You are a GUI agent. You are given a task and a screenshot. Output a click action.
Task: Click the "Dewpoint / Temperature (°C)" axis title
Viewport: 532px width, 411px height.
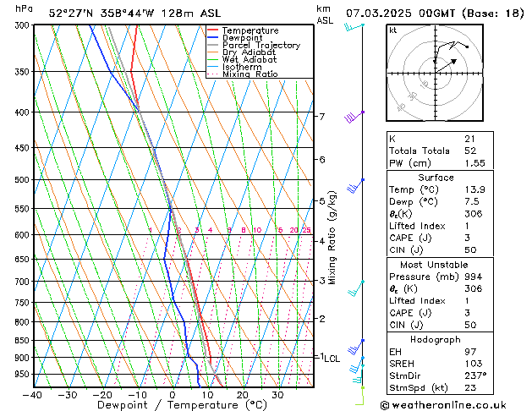click(x=182, y=405)
